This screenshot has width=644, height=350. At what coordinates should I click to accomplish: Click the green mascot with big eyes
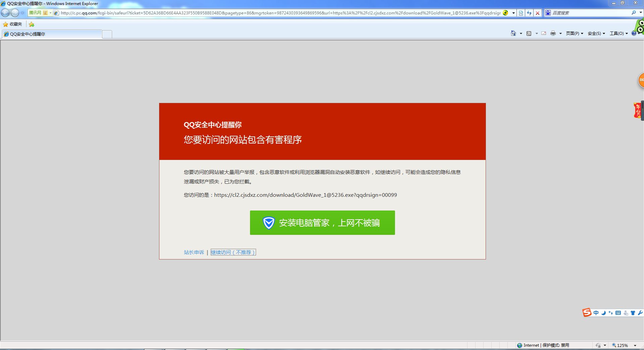(x=639, y=26)
